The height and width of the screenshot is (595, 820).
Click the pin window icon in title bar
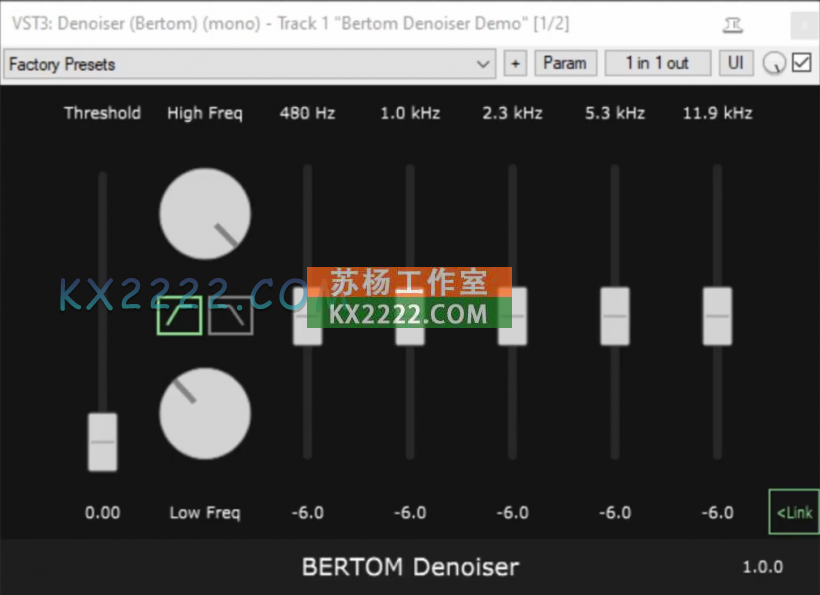click(733, 25)
